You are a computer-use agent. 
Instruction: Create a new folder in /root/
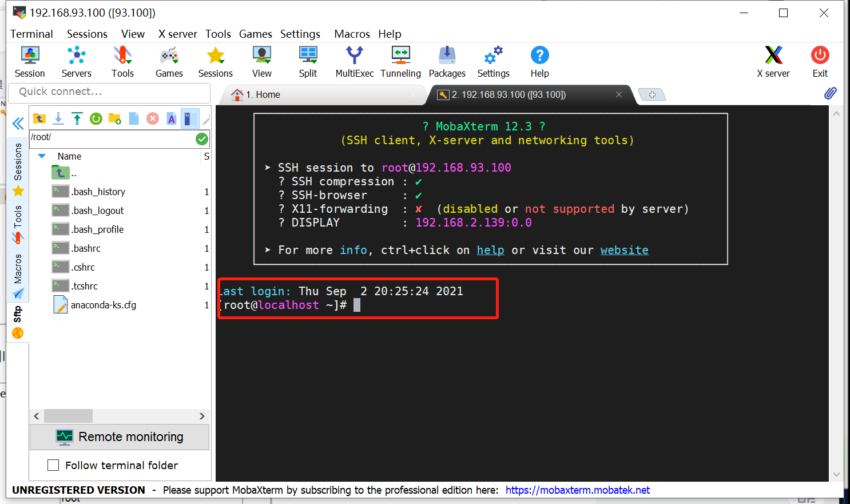point(114,118)
